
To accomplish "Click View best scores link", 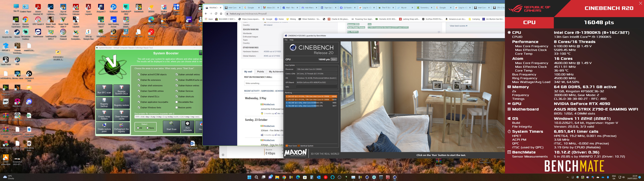I will tap(458, 26).
